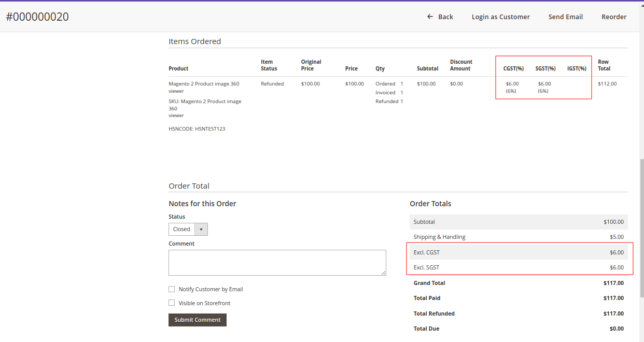The image size is (644, 342).
Task: Click Login as Customer
Action: point(500,17)
